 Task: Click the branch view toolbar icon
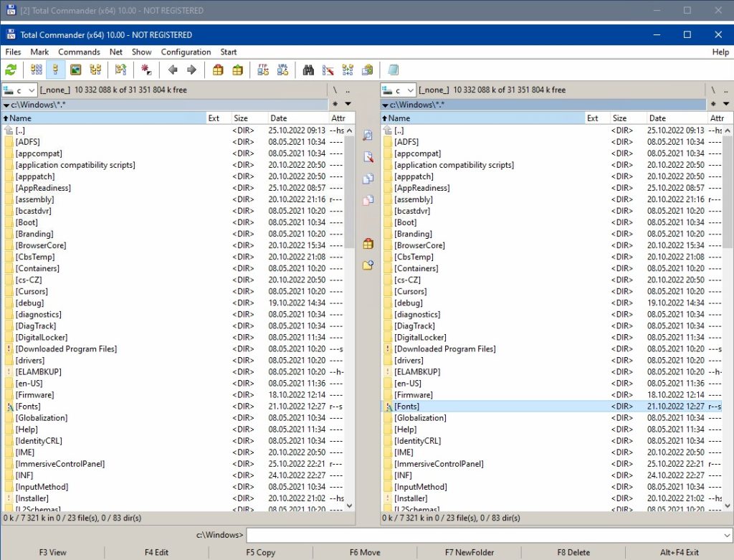[120, 70]
